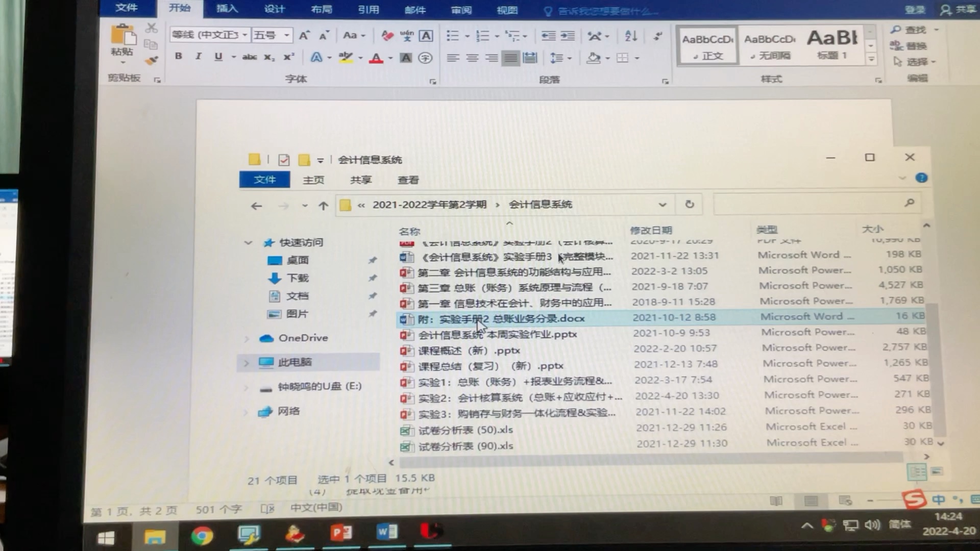Toggle Underline formatting in Word
This screenshot has height=551, width=980.
[x=218, y=57]
